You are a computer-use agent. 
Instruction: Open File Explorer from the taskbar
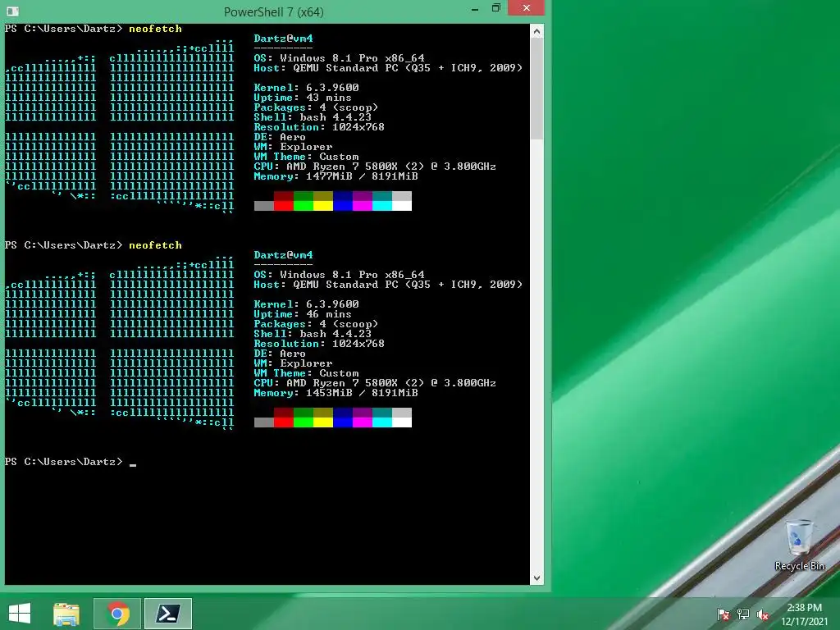point(66,614)
